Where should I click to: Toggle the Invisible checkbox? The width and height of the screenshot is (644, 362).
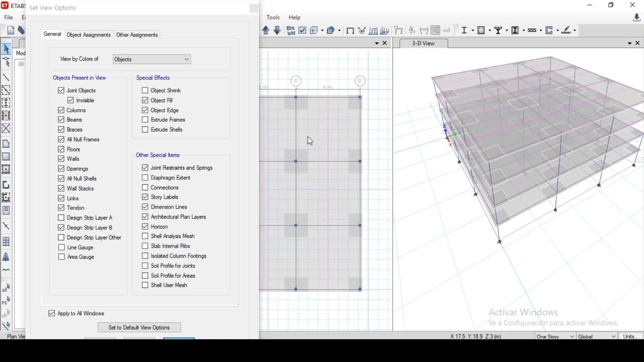[71, 101]
